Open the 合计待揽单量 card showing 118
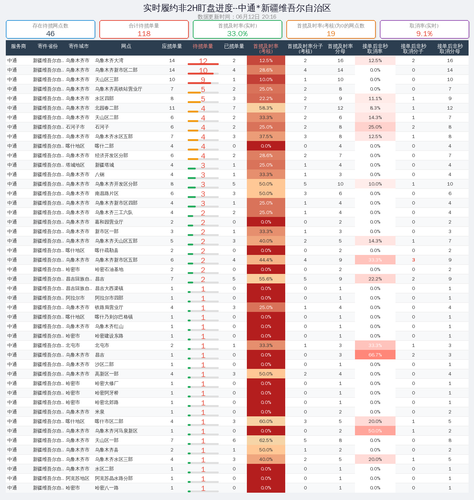The width and height of the screenshot is (474, 500). pyautogui.click(x=144, y=29)
